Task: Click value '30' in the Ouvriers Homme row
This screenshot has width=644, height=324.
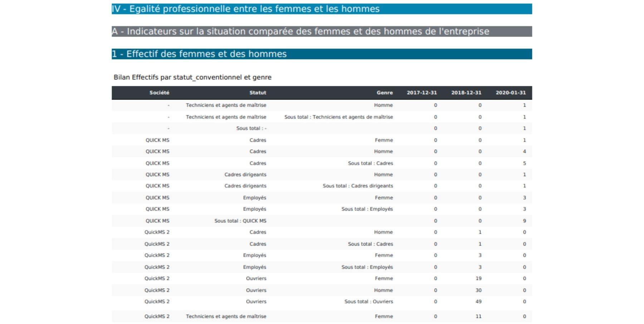Action: 478,290
